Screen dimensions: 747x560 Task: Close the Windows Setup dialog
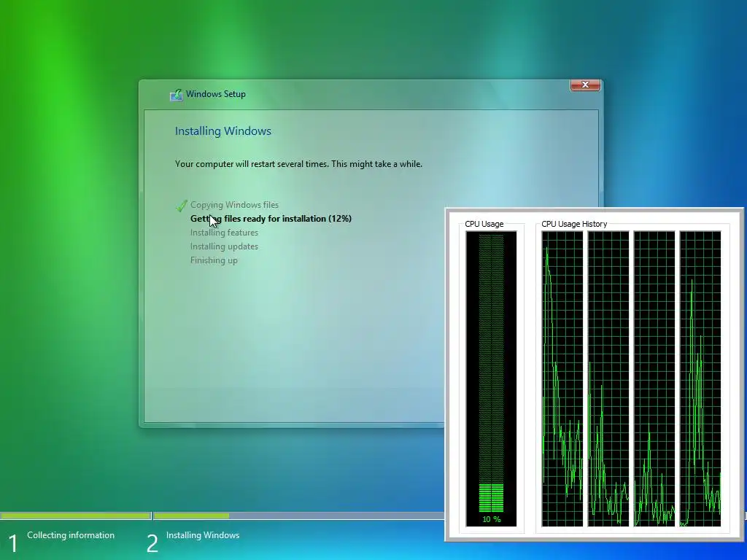585,85
